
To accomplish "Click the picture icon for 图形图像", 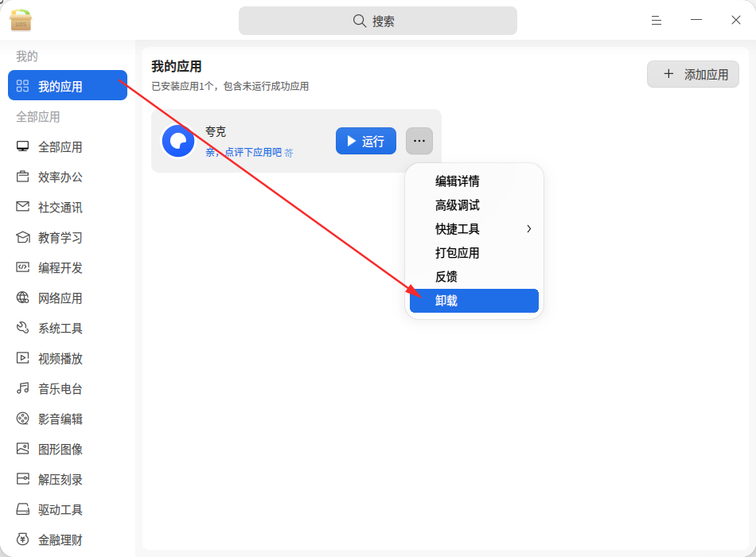I will click(22, 449).
